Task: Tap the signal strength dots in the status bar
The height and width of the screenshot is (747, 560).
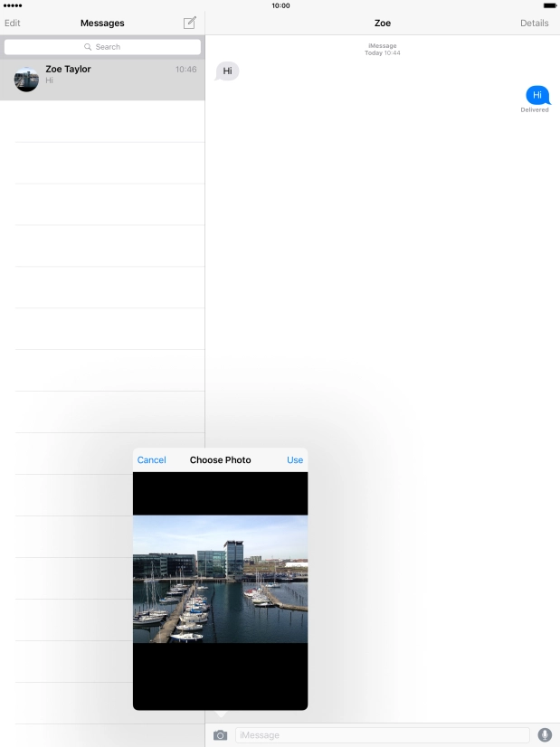Action: [13, 5]
